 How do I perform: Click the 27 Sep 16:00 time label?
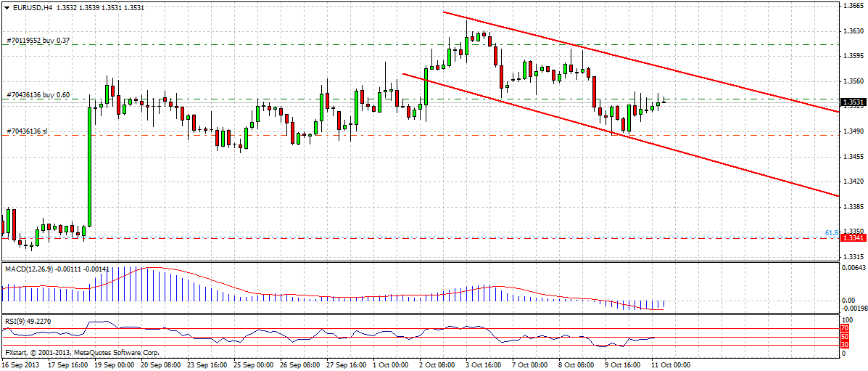[x=346, y=365]
